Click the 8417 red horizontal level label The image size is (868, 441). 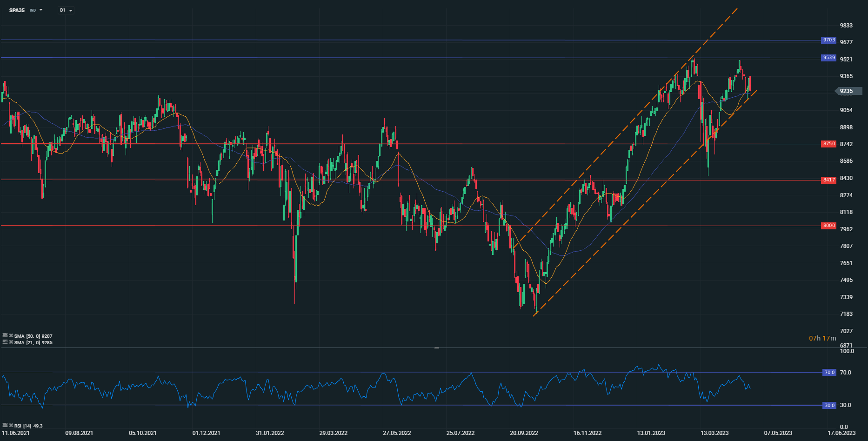(829, 180)
